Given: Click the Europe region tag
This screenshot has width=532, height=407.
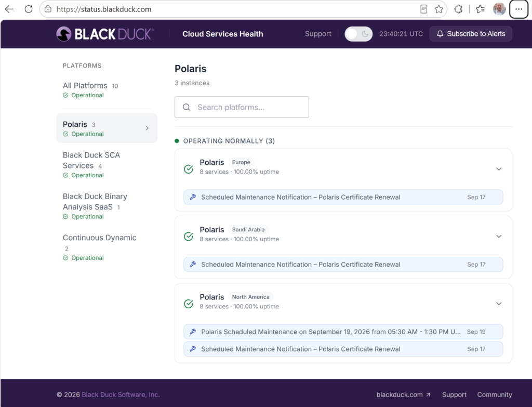Looking at the screenshot, I should (241, 162).
